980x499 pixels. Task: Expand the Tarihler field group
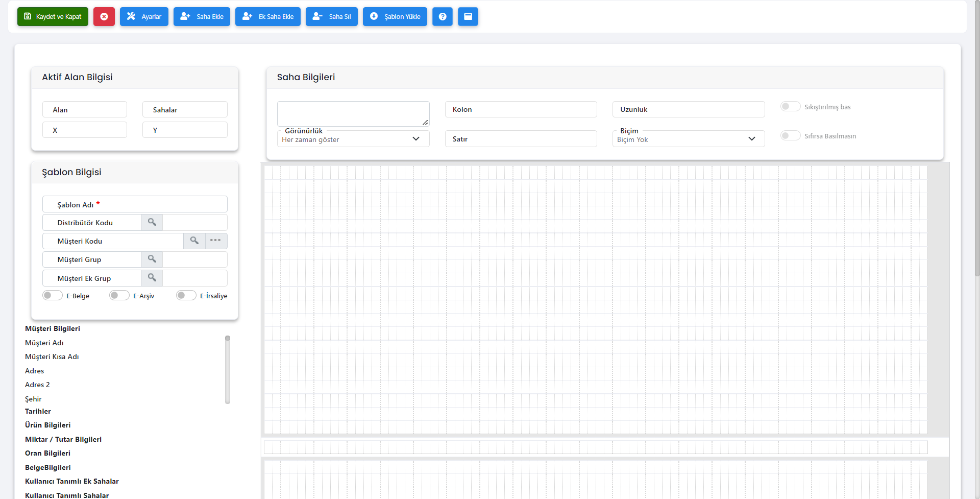(38, 411)
